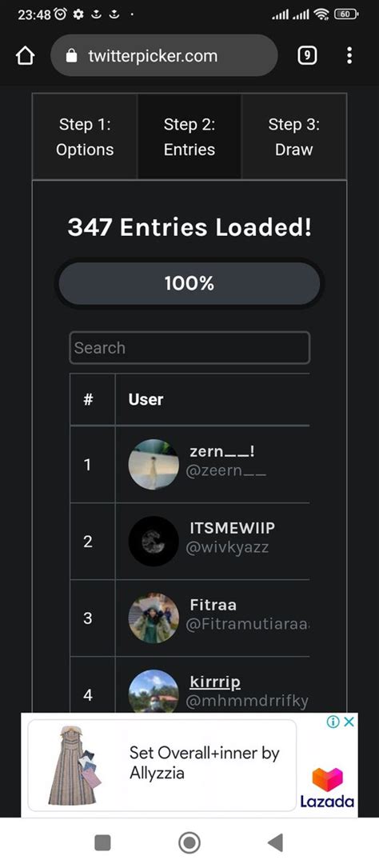
Task: Open zern__! profile picture
Action: pos(154,465)
